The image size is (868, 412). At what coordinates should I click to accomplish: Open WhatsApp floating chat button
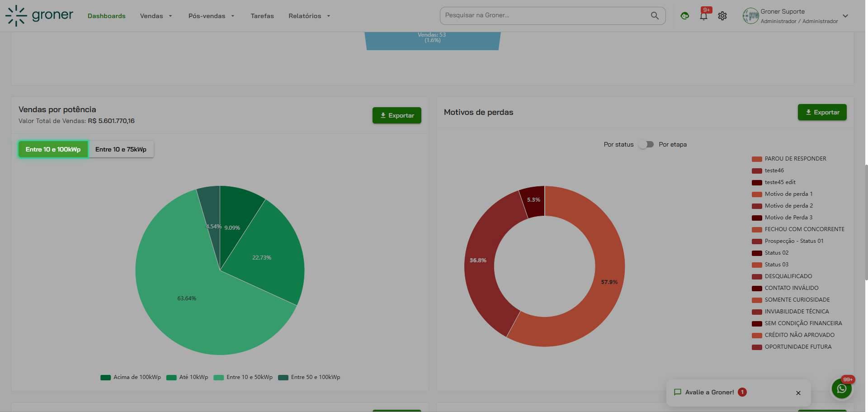click(x=842, y=388)
